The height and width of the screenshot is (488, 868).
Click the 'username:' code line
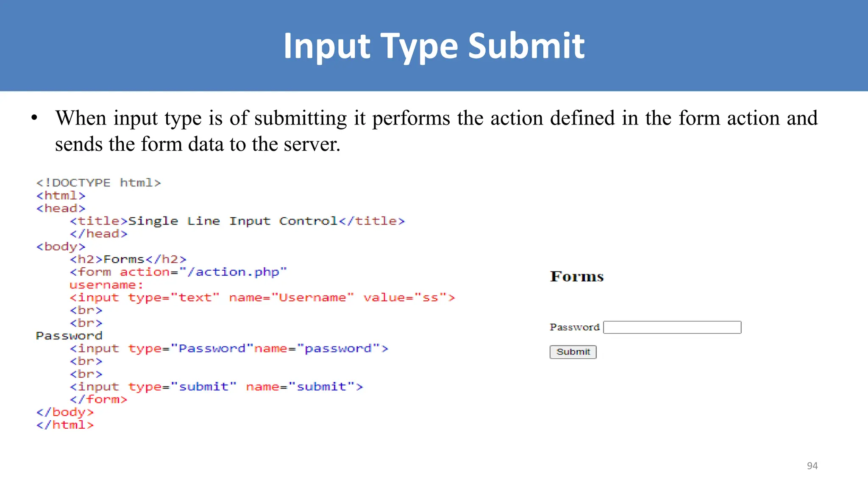click(107, 285)
